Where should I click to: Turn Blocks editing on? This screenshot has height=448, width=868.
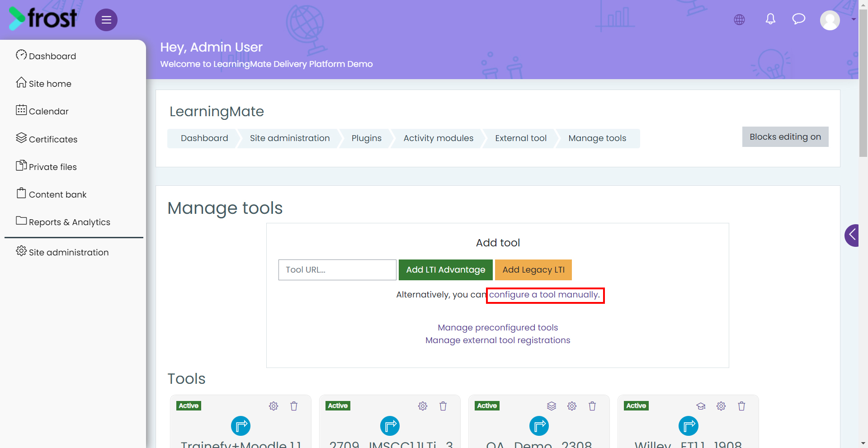785,137
